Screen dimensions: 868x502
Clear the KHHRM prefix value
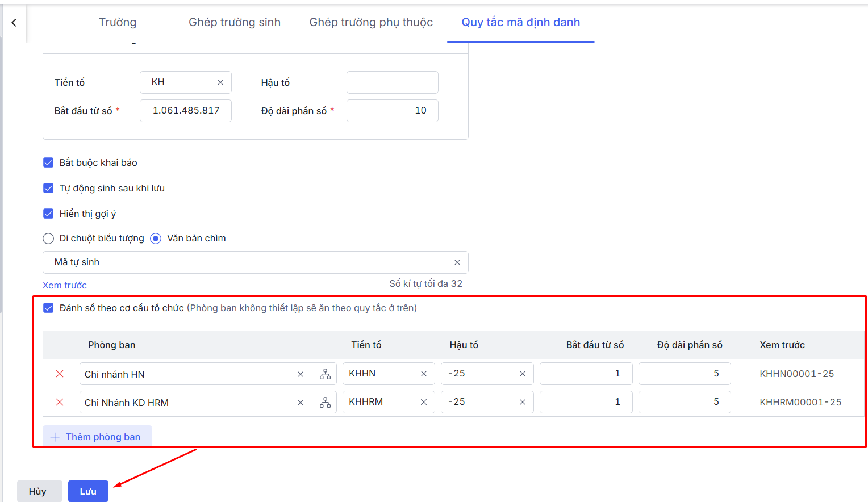423,402
